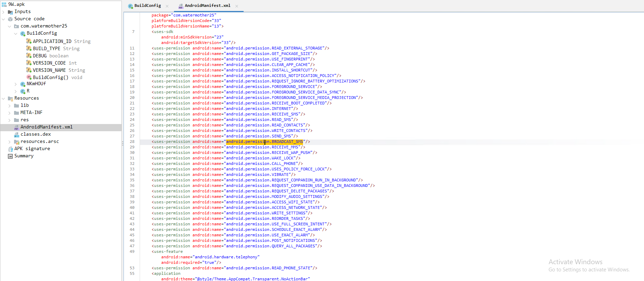Click the panel splitter handle between tree and editor
Screen dimensions: 644x281
[x=122, y=144]
